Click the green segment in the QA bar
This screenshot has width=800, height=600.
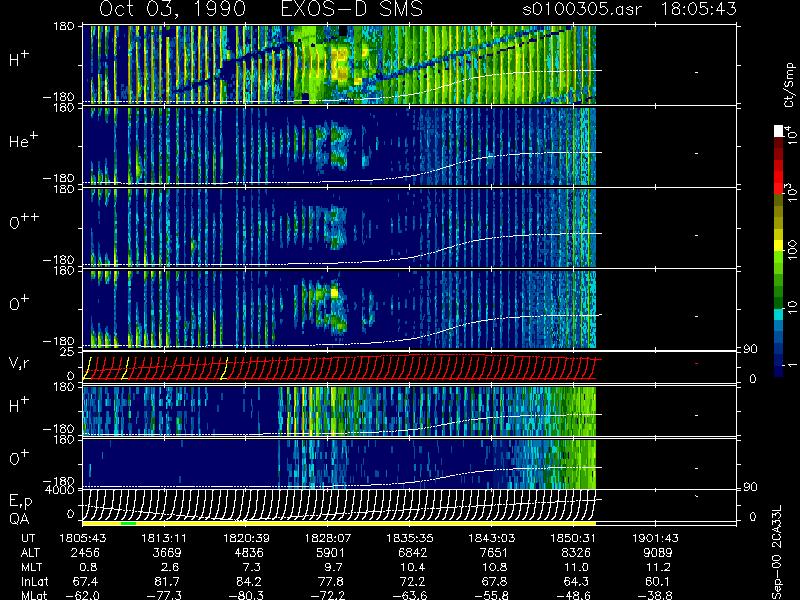click(128, 523)
